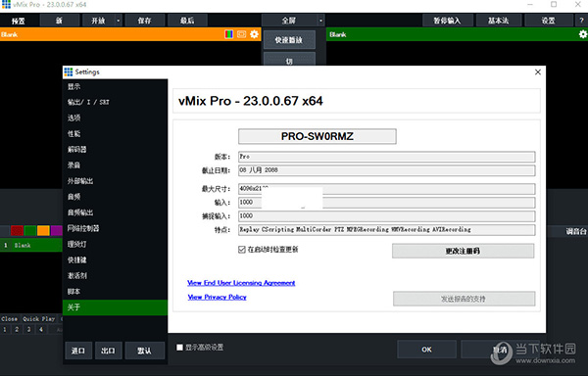Open gear settings on green Output bar

pos(583,34)
